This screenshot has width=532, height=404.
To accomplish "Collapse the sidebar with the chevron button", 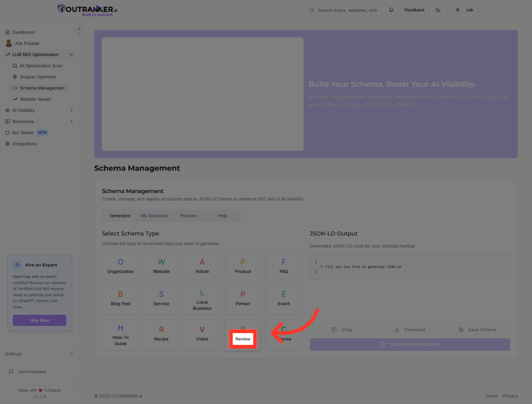I will point(79,28).
